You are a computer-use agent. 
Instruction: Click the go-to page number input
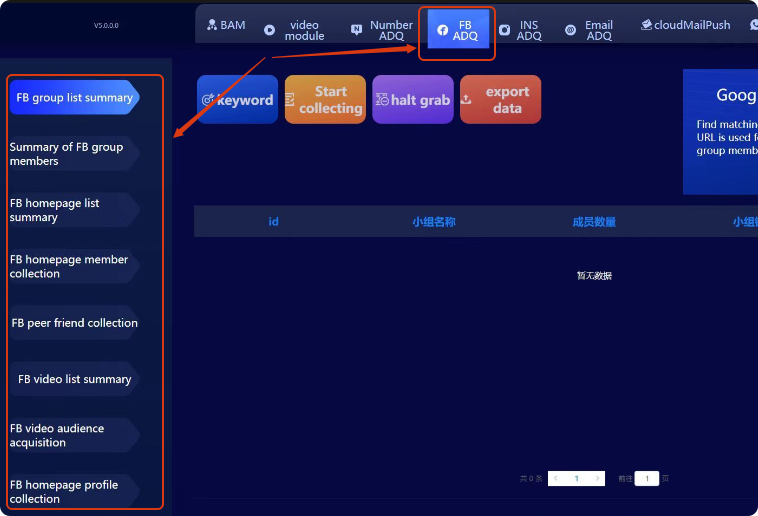(x=647, y=479)
